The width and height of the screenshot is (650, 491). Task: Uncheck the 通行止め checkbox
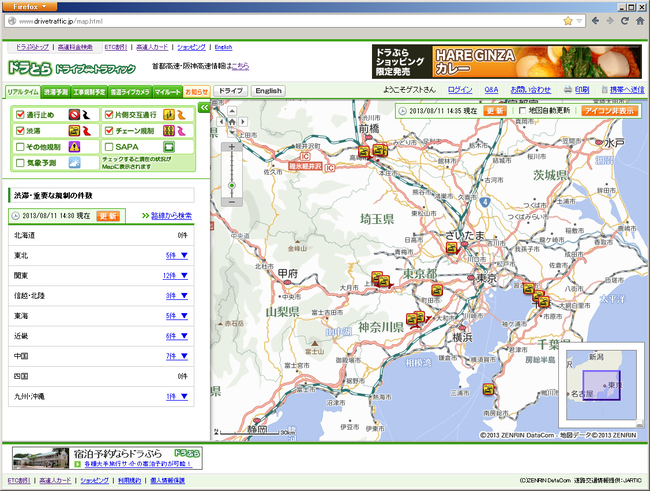click(19, 114)
